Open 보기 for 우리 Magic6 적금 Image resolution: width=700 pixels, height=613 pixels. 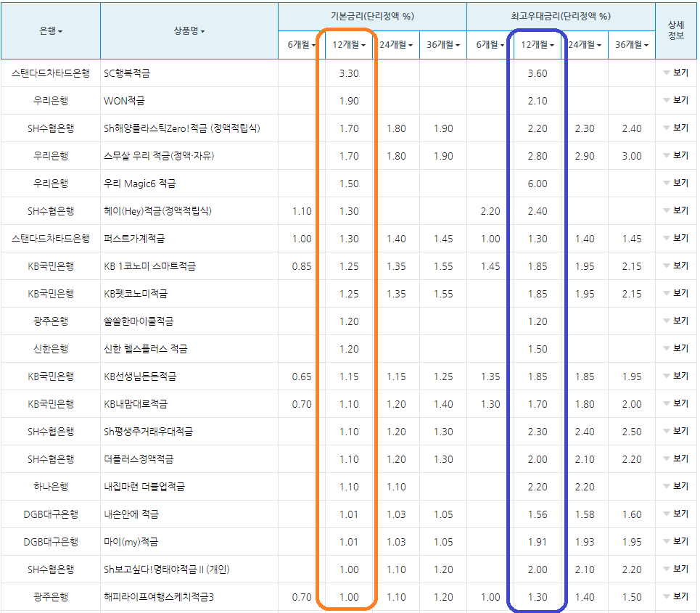(676, 183)
